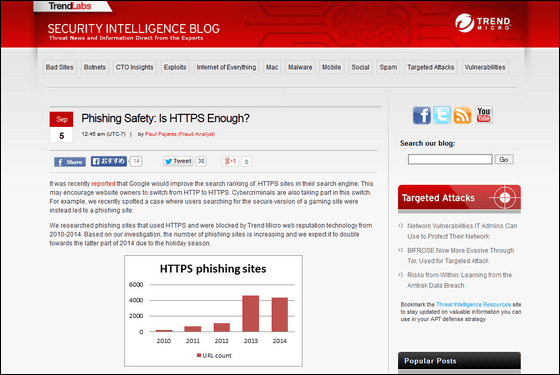Screen dimensions: 560x375
Task: Open Network Vulnerabilities IT Admins article
Action: coord(462,231)
